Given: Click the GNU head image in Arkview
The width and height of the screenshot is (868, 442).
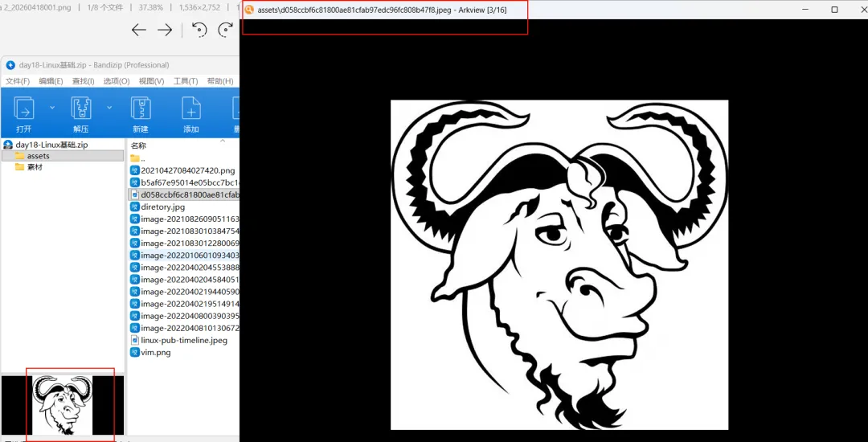Looking at the screenshot, I should pyautogui.click(x=559, y=265).
